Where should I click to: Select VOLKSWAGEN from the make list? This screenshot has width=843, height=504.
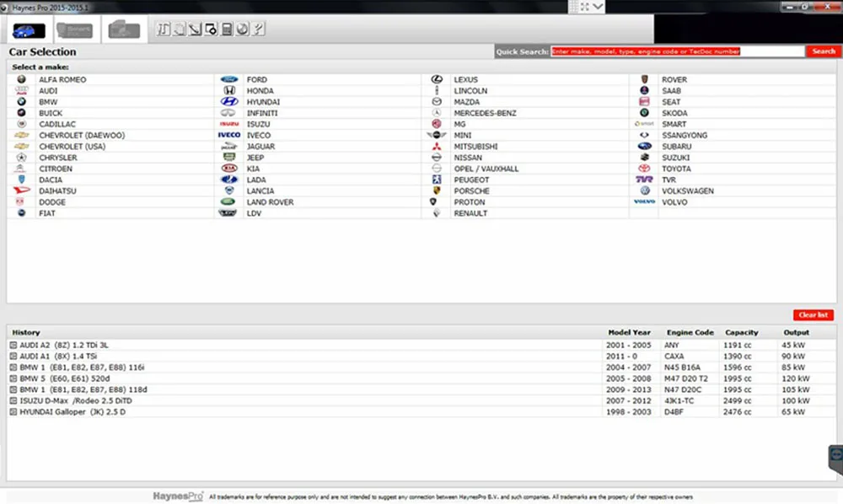688,190
